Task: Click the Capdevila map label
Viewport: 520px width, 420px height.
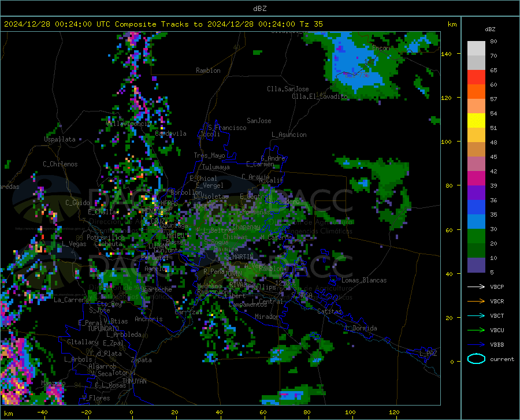Action: (170, 133)
